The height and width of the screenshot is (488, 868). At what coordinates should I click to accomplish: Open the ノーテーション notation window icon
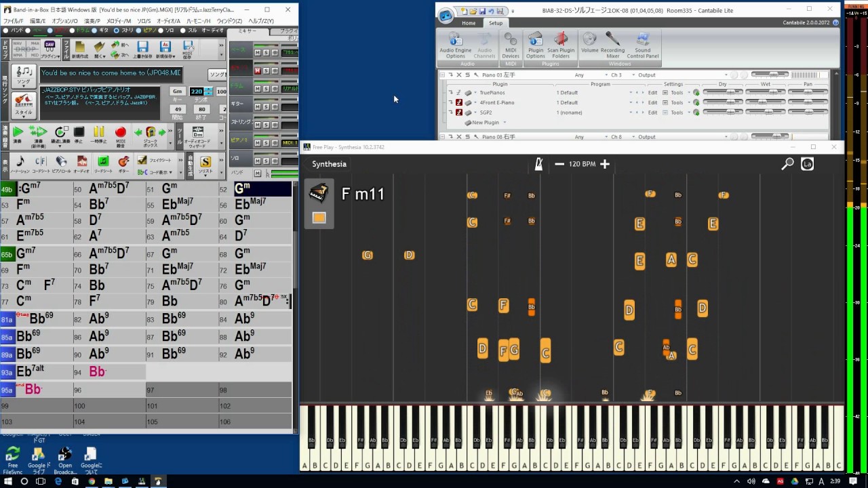(20, 163)
